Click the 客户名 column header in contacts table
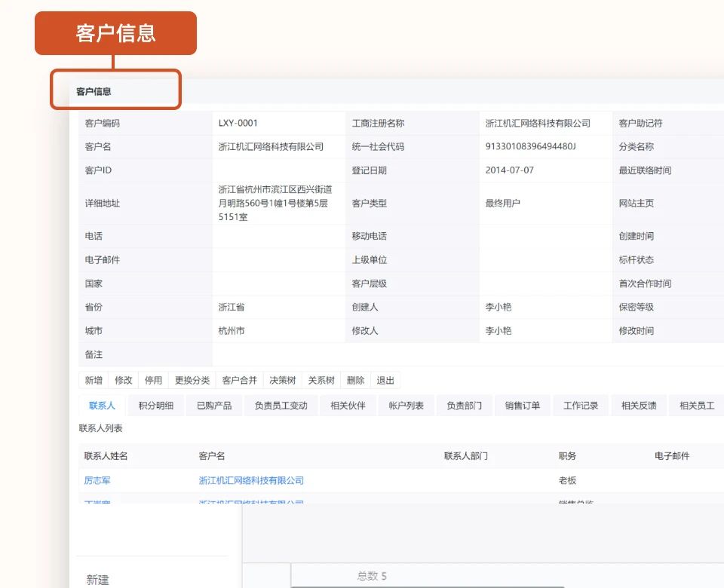The image size is (724, 588). [x=211, y=456]
